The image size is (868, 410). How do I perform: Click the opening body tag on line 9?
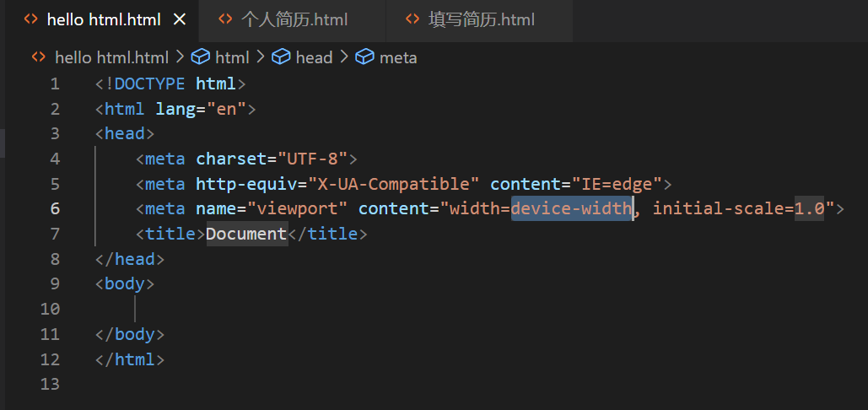pos(125,283)
